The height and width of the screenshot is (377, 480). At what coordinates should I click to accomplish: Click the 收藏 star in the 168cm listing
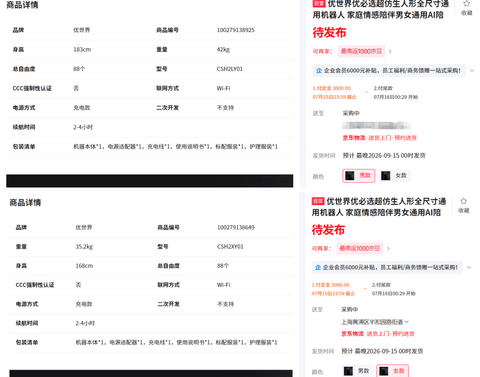coord(463,201)
